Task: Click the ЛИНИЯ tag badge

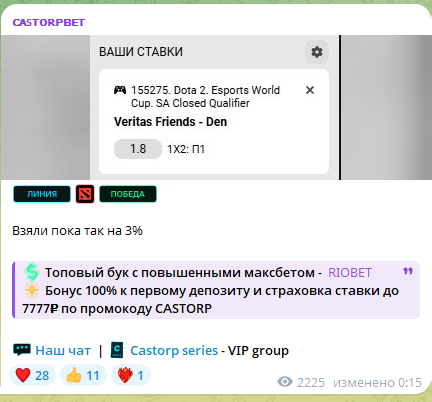Action: tap(42, 194)
